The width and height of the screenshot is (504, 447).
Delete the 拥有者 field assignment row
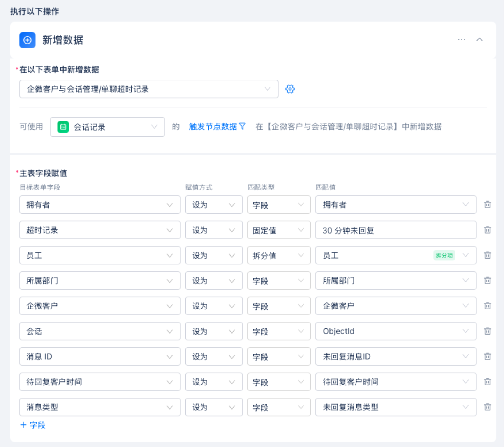[487, 204]
